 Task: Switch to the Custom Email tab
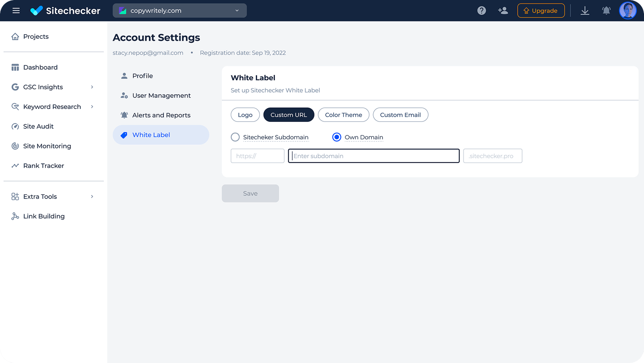pyautogui.click(x=400, y=115)
